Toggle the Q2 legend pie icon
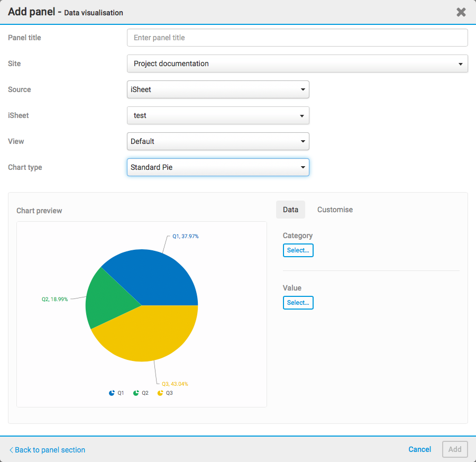This screenshot has width=476, height=462. coord(136,393)
